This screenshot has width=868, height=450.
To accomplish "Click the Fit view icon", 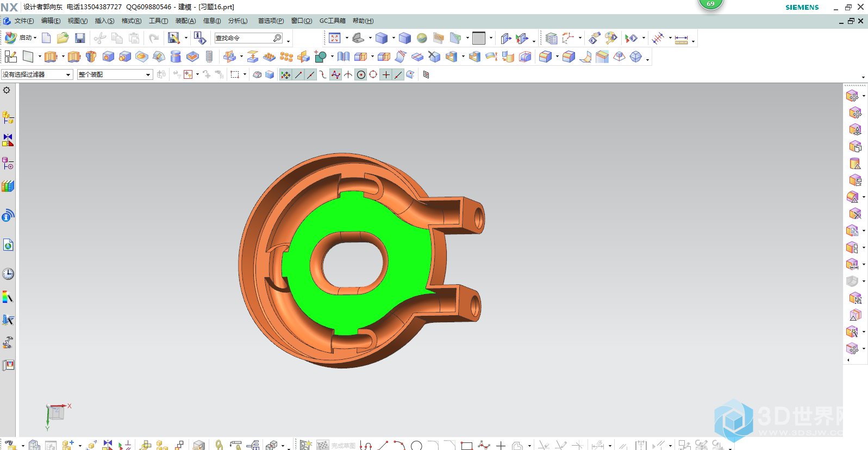I will 335,38.
